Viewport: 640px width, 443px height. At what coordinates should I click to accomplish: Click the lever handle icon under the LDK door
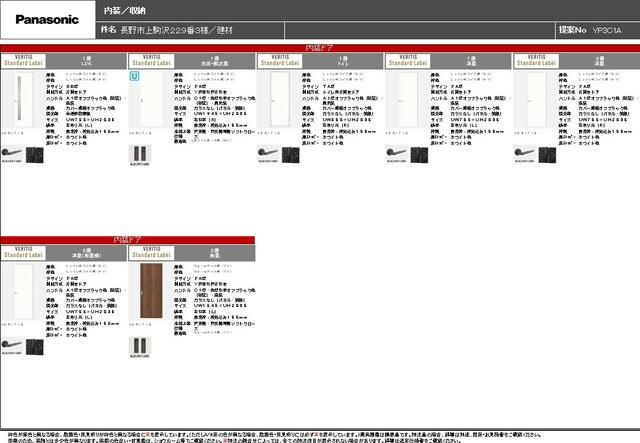tap(12, 154)
